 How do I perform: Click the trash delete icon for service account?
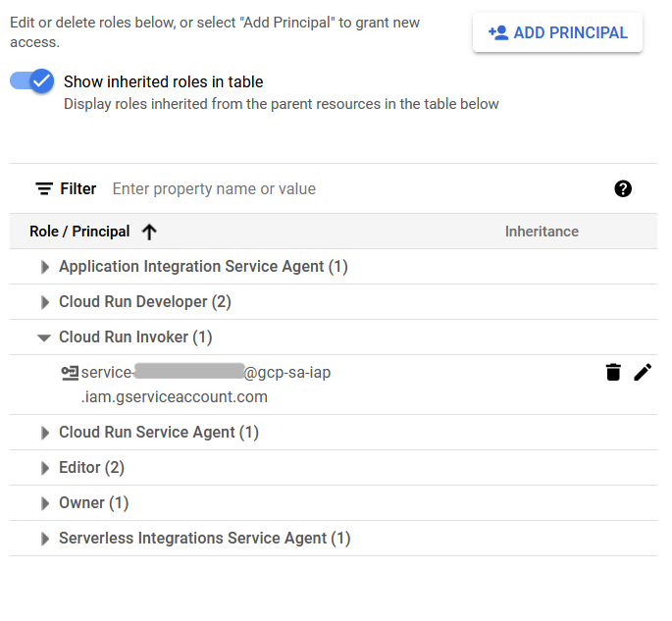613,372
